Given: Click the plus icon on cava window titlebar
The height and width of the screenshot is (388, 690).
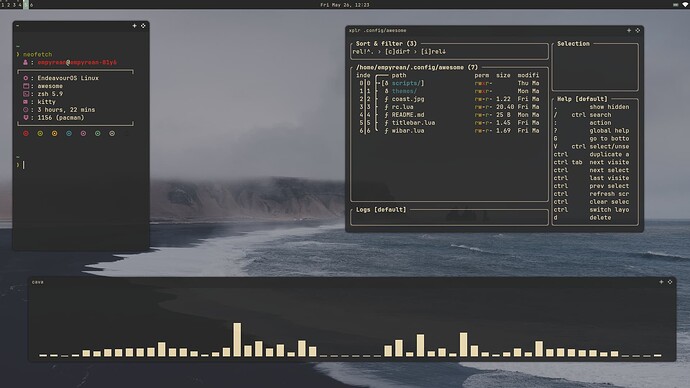Looking at the screenshot, I should pyautogui.click(x=661, y=282).
